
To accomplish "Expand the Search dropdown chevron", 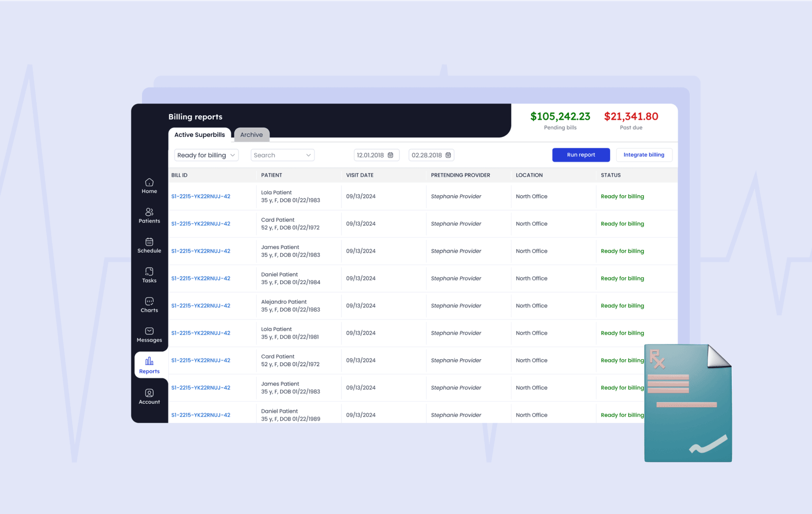I will point(308,155).
